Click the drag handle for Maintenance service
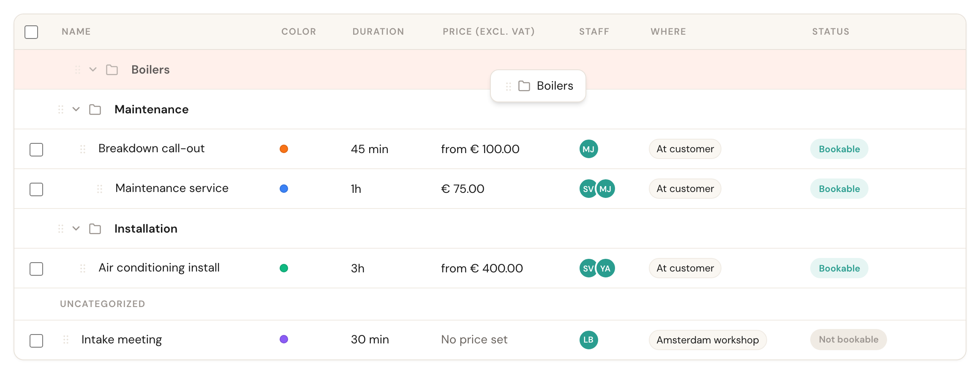 100,189
